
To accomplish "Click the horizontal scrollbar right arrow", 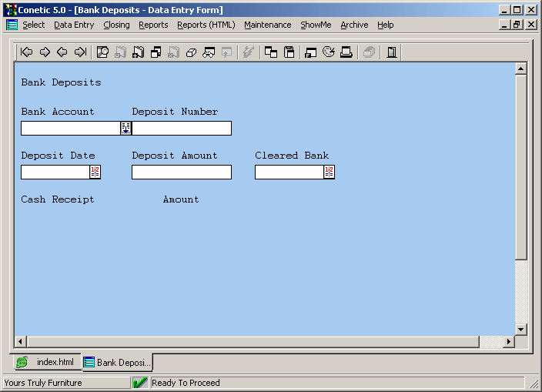I will 508,341.
